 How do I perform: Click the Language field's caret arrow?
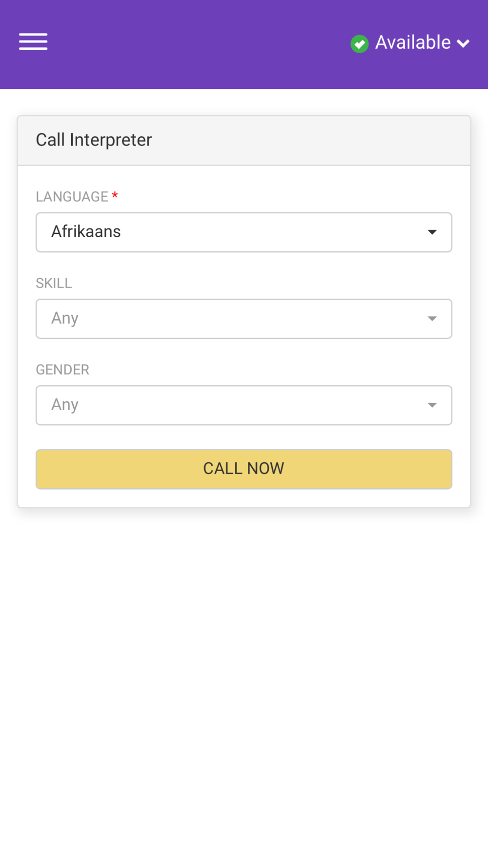pos(432,232)
